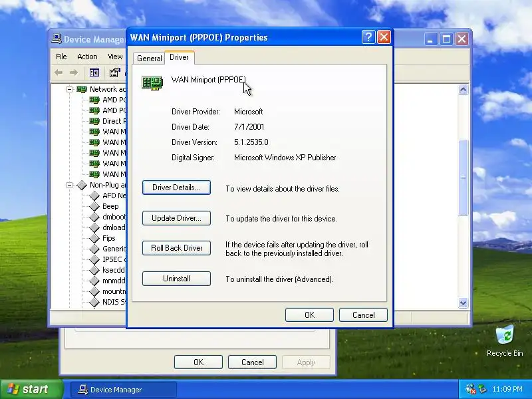Select the dmboot driver icon
532x399 pixels.
94,217
